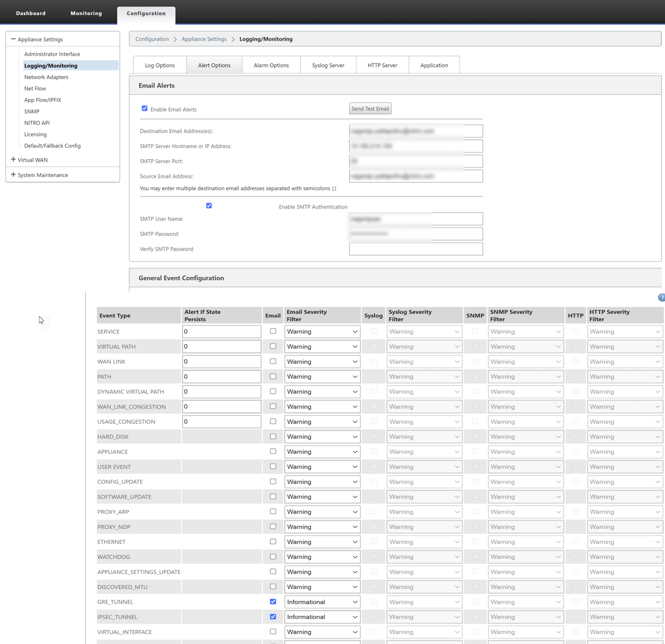The width and height of the screenshot is (665, 644).
Task: Go to the Dashboard top navigation tab
Action: [x=31, y=13]
